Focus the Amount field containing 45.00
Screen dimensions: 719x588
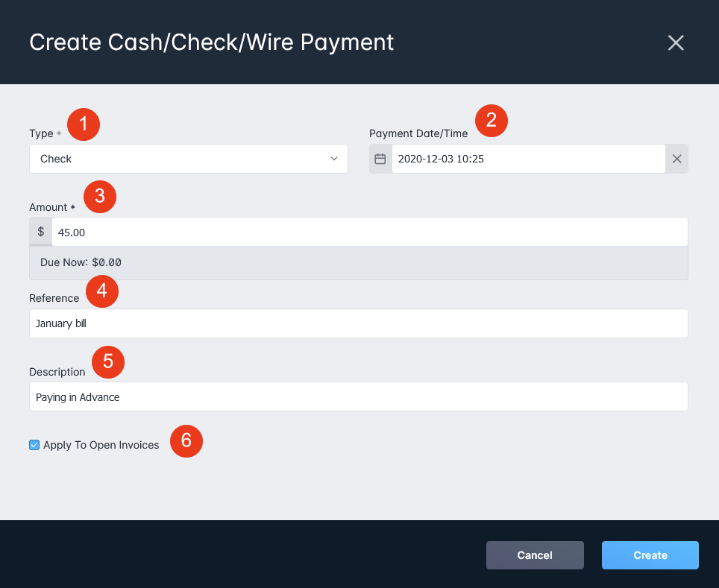370,232
